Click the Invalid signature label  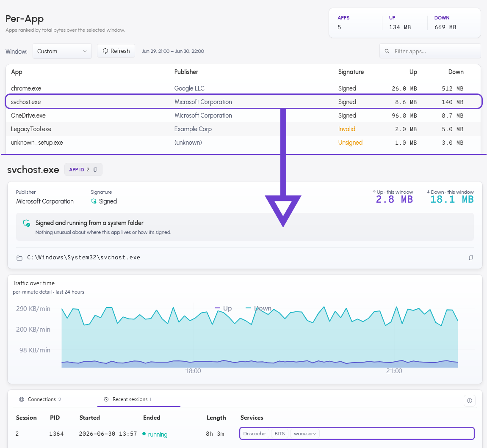(x=346, y=129)
